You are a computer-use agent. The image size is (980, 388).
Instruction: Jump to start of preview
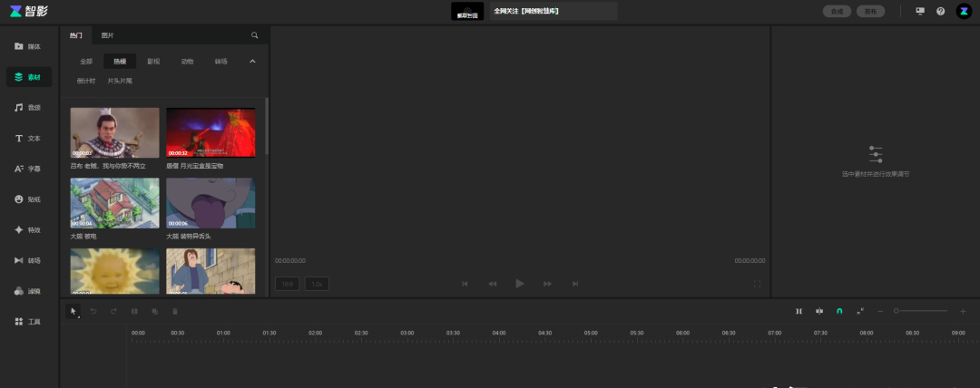(465, 284)
